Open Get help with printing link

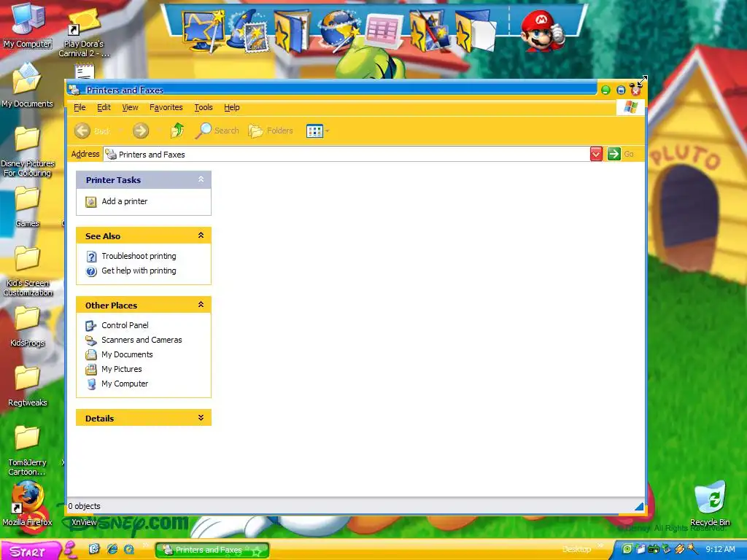coord(139,271)
